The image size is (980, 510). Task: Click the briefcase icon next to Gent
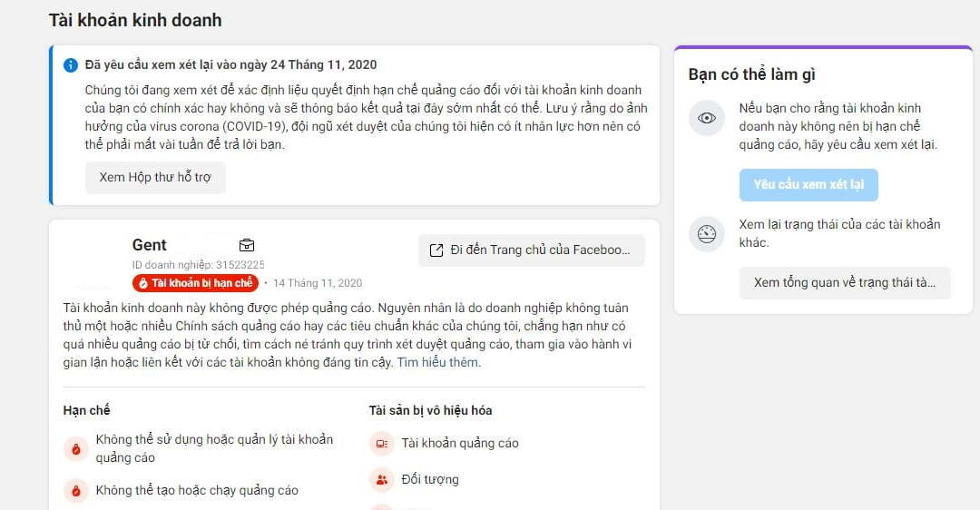click(247, 245)
